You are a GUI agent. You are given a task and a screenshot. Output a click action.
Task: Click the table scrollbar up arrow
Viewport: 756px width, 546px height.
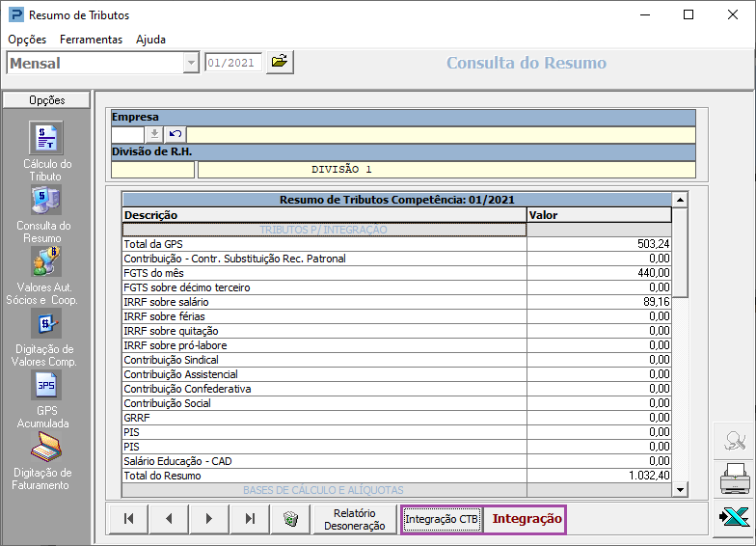pos(680,200)
